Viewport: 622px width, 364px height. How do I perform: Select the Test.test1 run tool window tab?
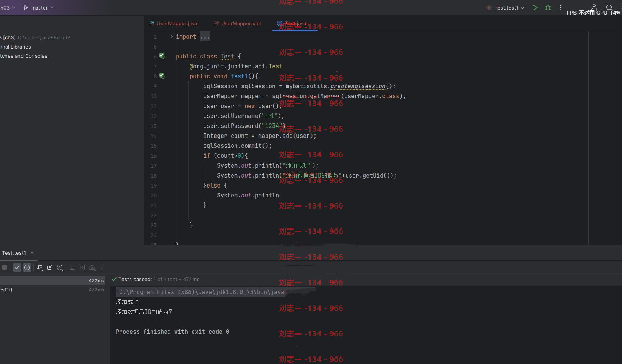14,253
